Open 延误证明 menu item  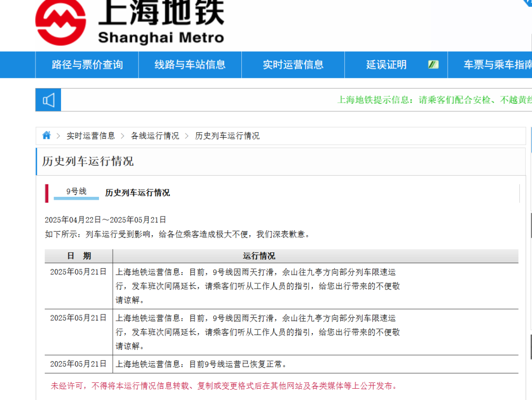[x=387, y=65]
